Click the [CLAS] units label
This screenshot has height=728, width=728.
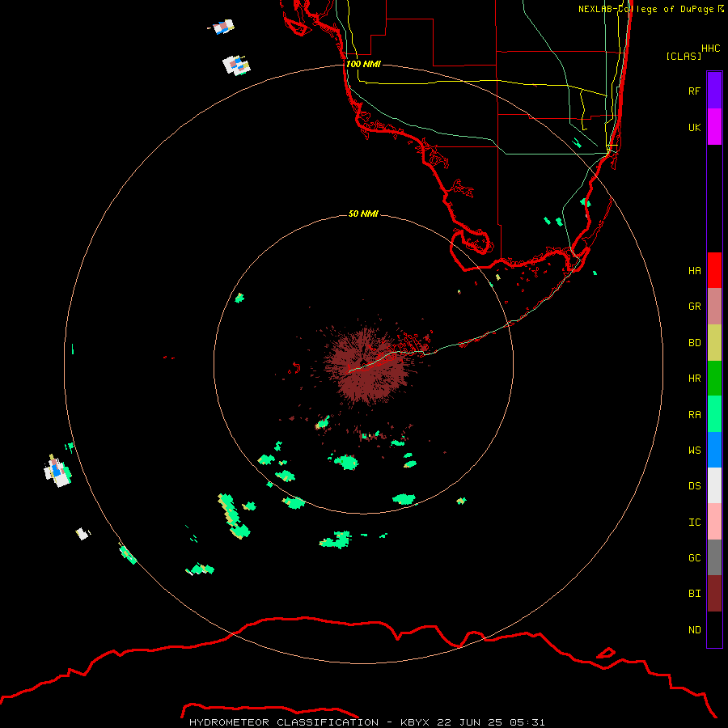coord(684,56)
